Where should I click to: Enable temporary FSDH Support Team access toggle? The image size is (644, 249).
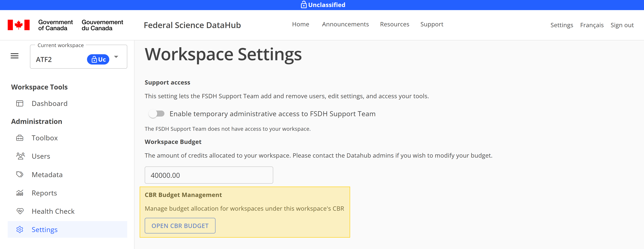click(x=157, y=114)
